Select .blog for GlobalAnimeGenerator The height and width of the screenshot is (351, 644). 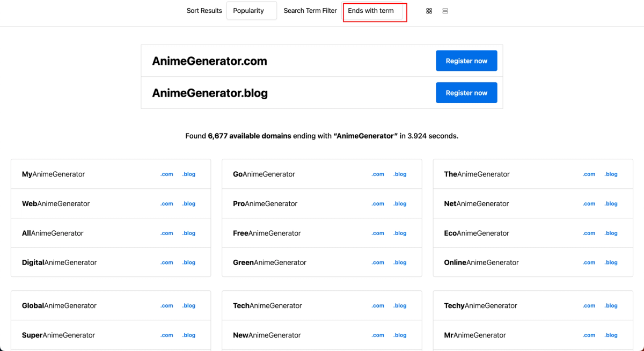(x=188, y=306)
